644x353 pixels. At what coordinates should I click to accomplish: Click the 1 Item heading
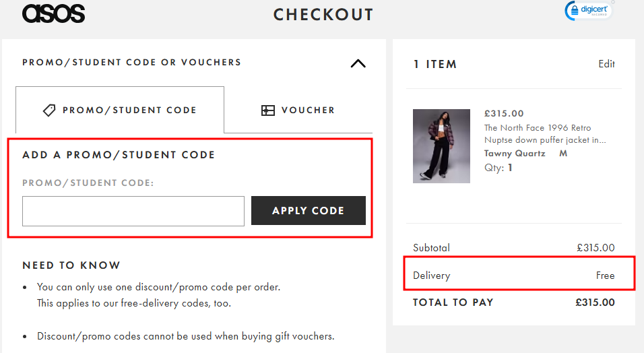point(435,65)
